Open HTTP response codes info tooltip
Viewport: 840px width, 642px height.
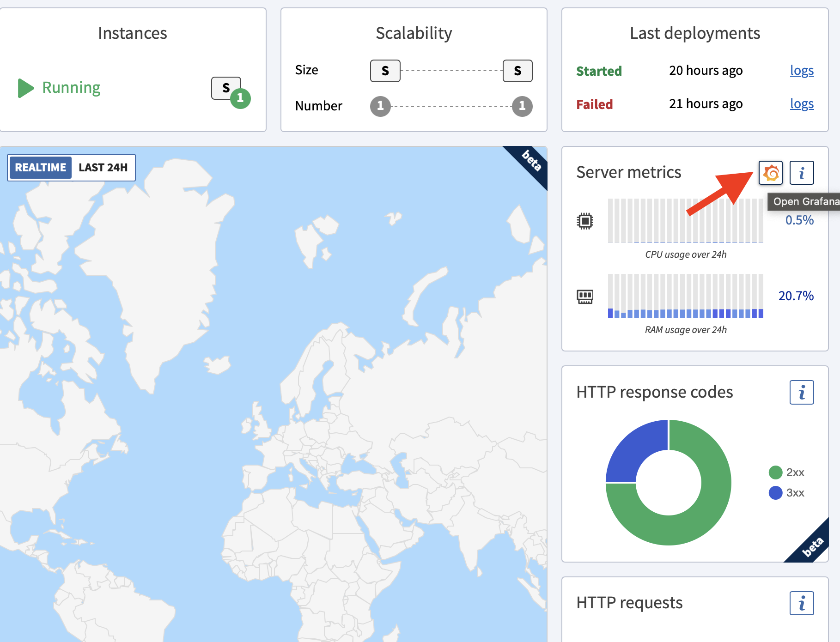click(802, 392)
